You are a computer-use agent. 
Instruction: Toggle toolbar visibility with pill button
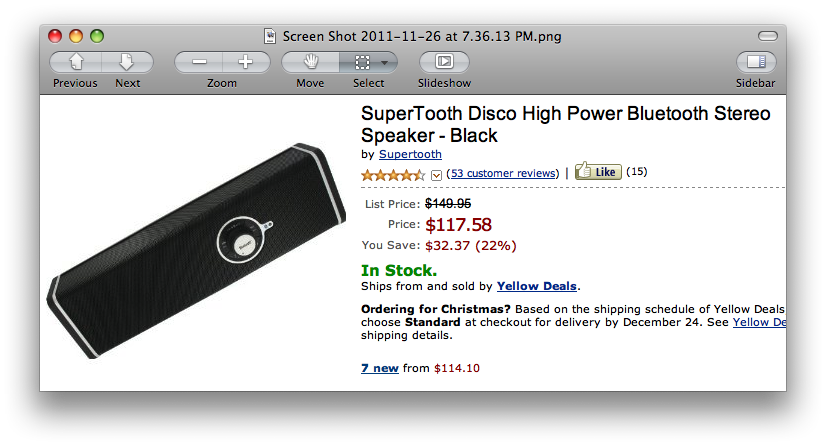[x=767, y=36]
